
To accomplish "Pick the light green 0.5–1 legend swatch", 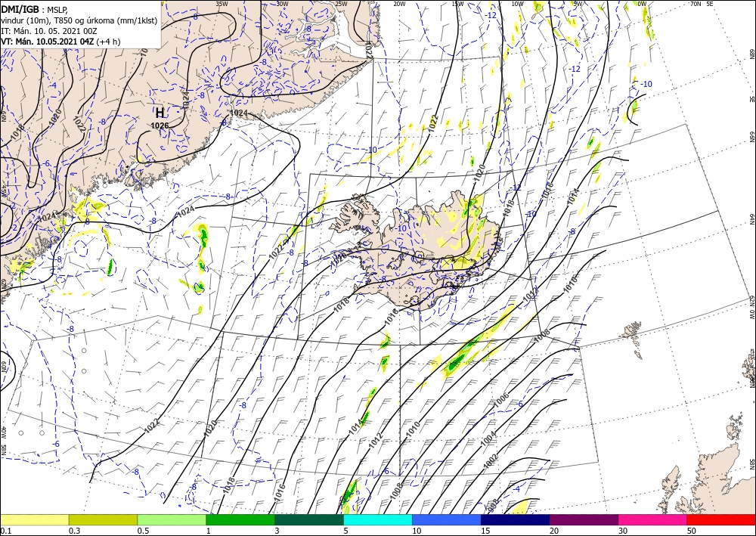I will [x=172, y=519].
